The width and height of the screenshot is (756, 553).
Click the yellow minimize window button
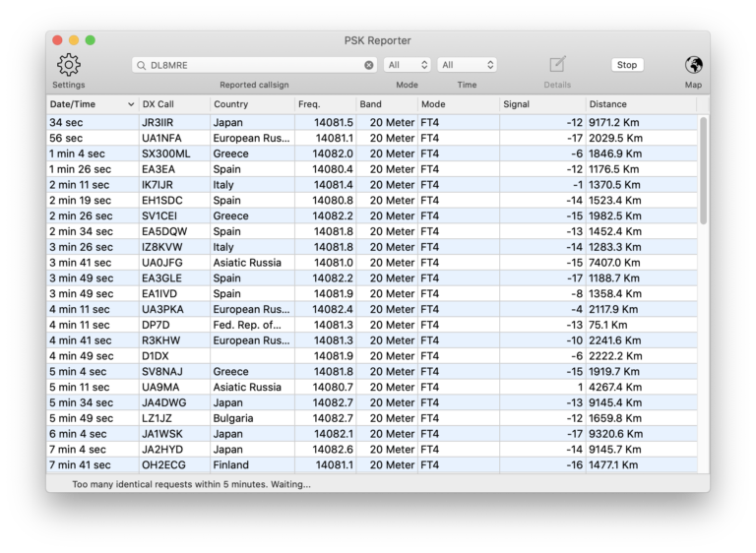point(74,40)
